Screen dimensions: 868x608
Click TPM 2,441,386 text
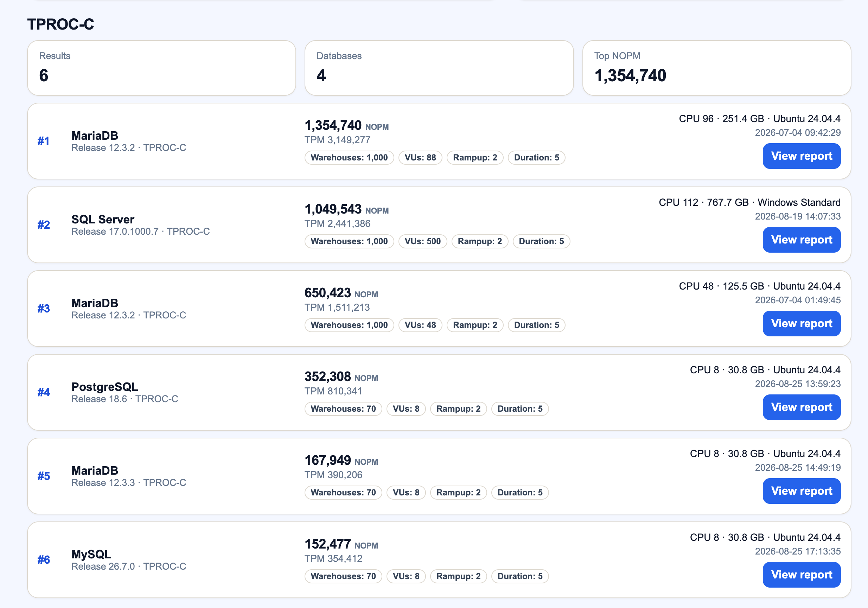point(337,224)
